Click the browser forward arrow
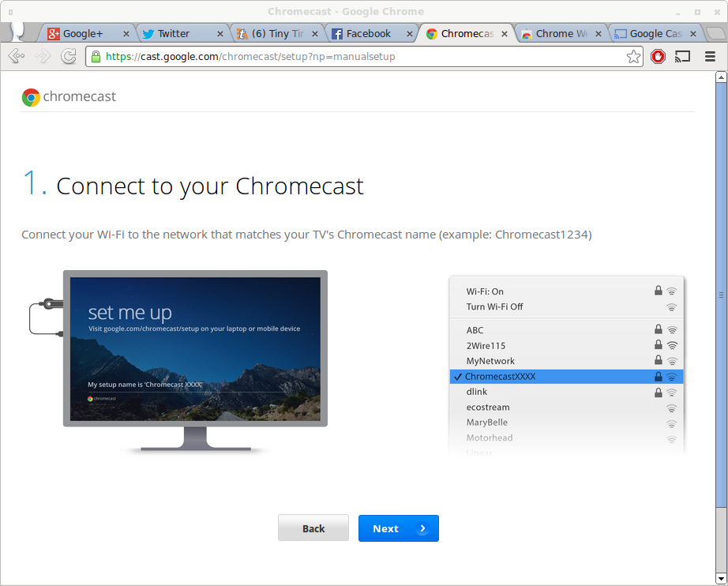 [43, 57]
